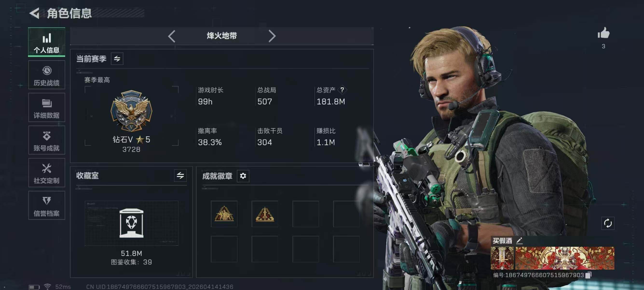Select the first achievement badge slot
644x290 pixels.
coord(224,214)
